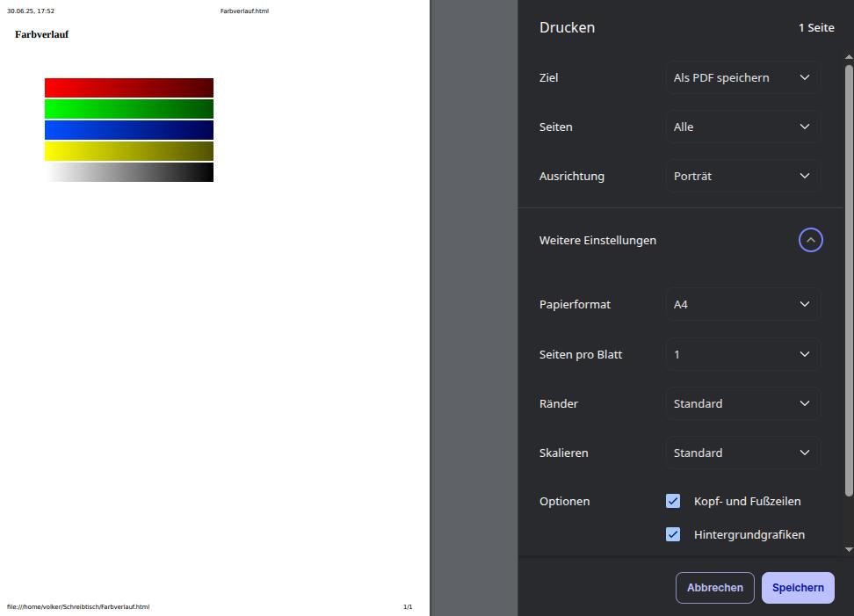
Task: Click the 1/1 page number footer
Action: pos(408,606)
